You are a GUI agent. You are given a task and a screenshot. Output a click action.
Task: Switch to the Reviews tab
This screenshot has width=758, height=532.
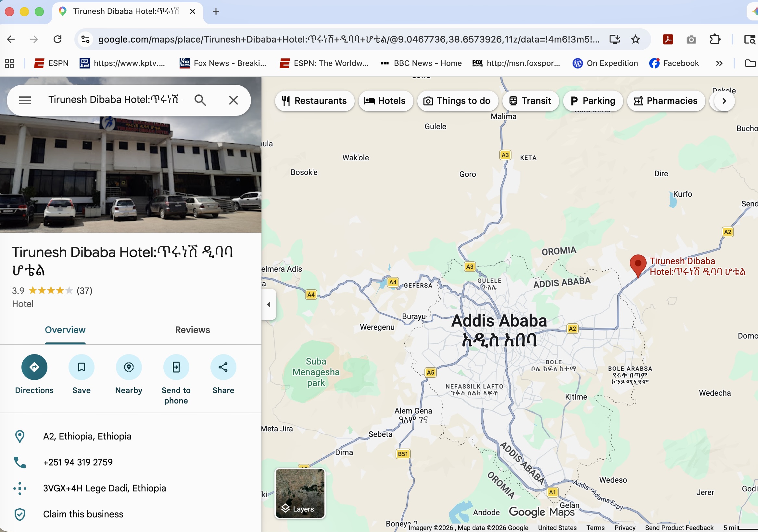coord(192,330)
